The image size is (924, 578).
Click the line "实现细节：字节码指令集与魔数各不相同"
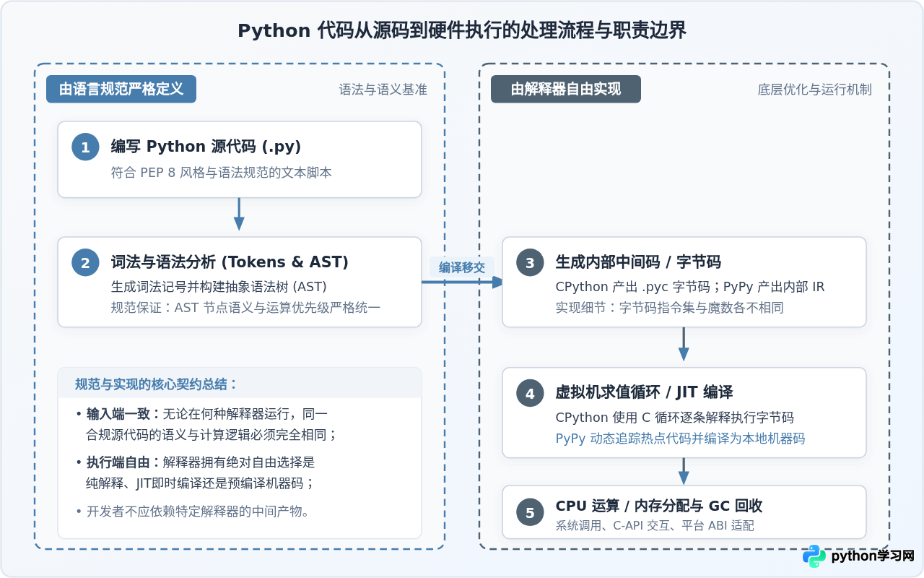point(669,308)
